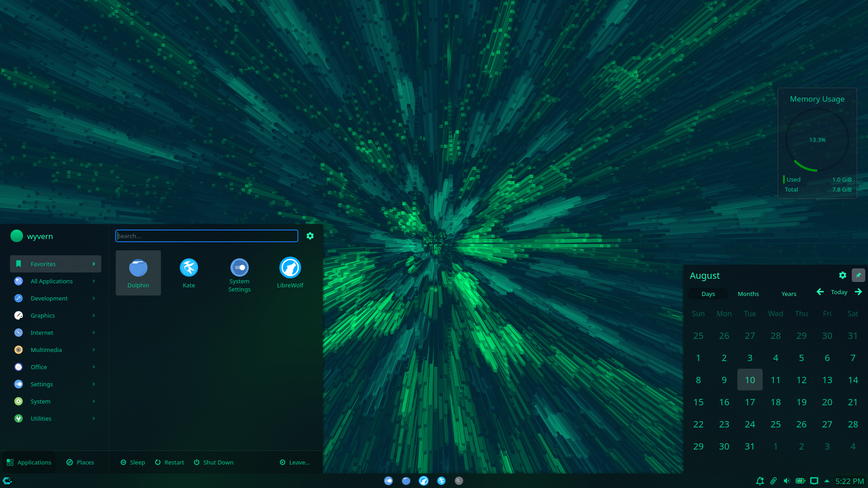Expand hidden system tray icons arrow
This screenshot has width=868, height=488.
point(827,481)
